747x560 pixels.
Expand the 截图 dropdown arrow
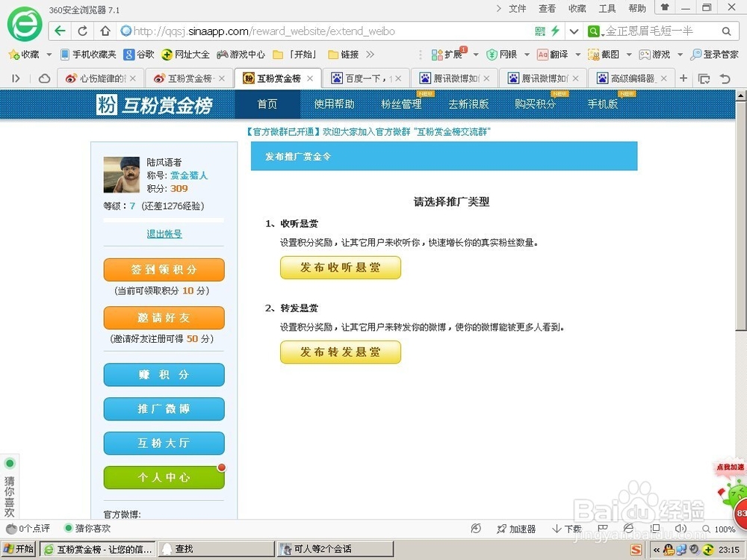629,55
